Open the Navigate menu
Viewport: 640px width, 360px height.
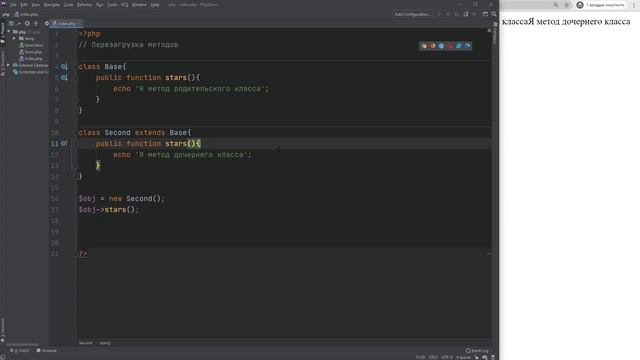[51, 5]
